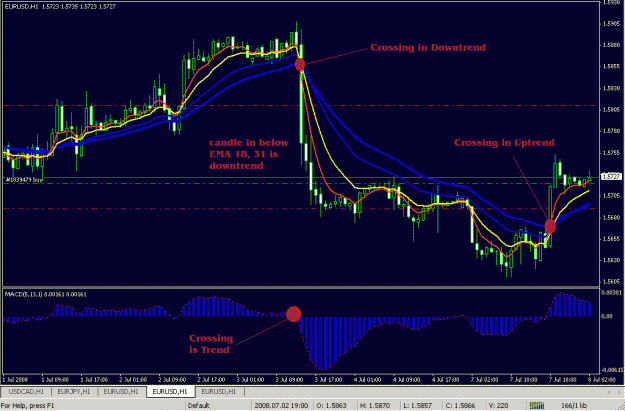Open the last EURUSD,H1 tab on the right
Viewport: 625px width, 411px height.
pos(219,392)
